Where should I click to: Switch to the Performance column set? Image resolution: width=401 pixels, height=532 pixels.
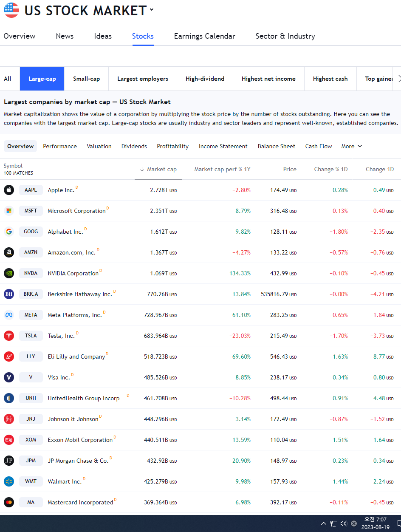60,146
